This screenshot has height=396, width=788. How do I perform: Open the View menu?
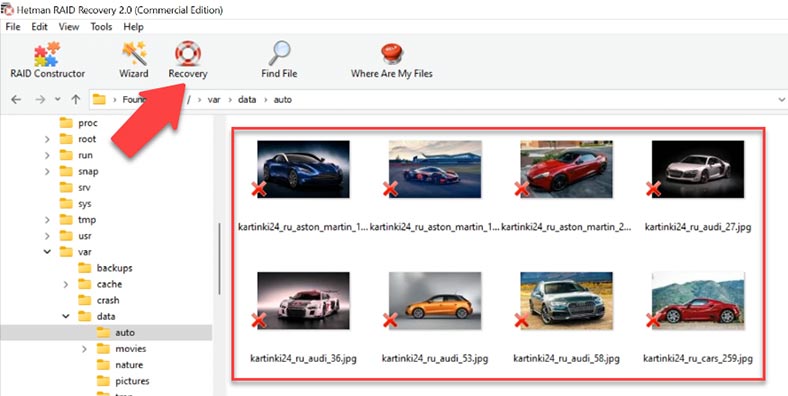[69, 27]
